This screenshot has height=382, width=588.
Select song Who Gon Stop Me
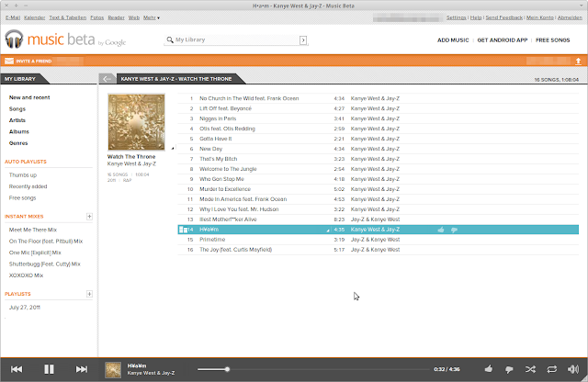point(378,179)
